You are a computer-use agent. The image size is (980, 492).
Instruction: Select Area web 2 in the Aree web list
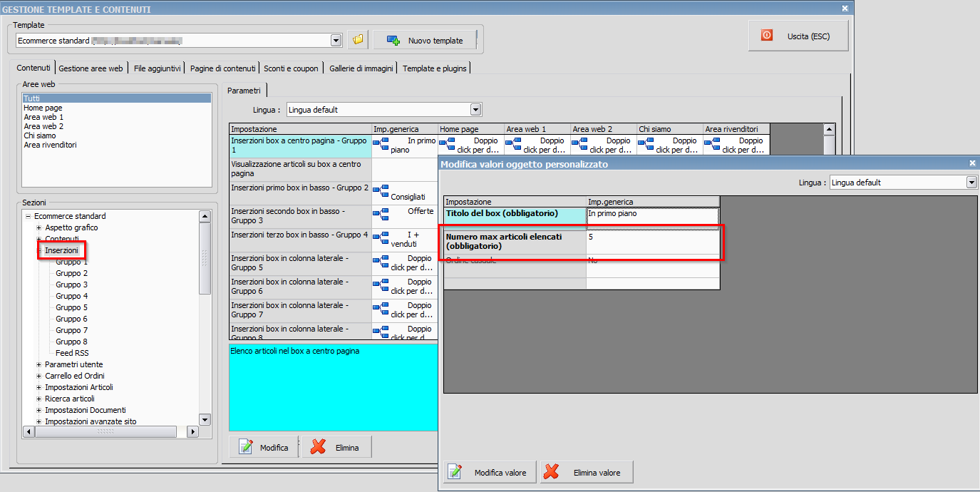43,126
